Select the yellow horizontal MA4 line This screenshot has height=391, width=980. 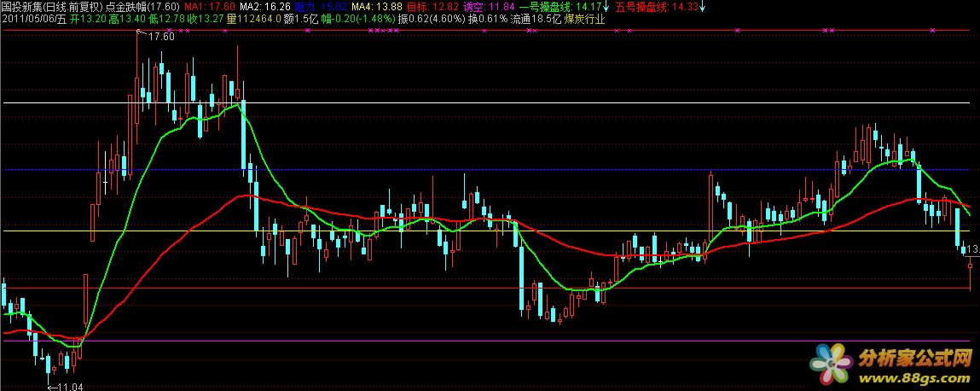[488, 231]
